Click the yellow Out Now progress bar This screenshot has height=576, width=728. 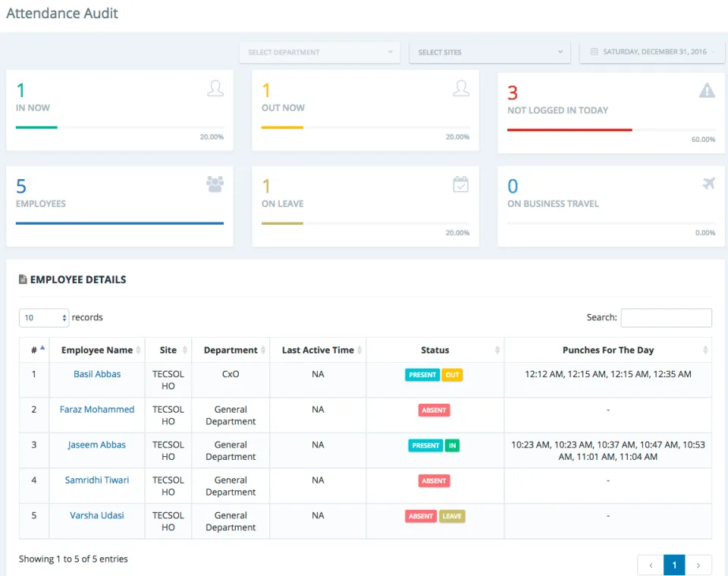point(282,127)
